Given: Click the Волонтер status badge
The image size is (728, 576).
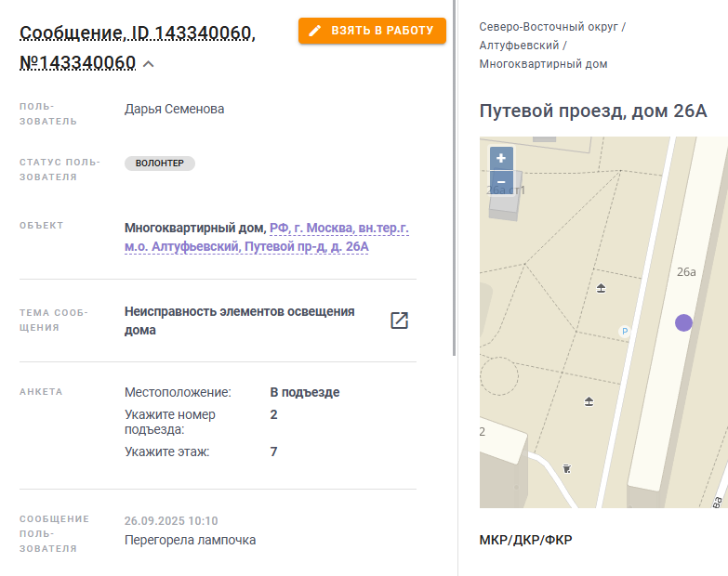Looking at the screenshot, I should point(160,164).
